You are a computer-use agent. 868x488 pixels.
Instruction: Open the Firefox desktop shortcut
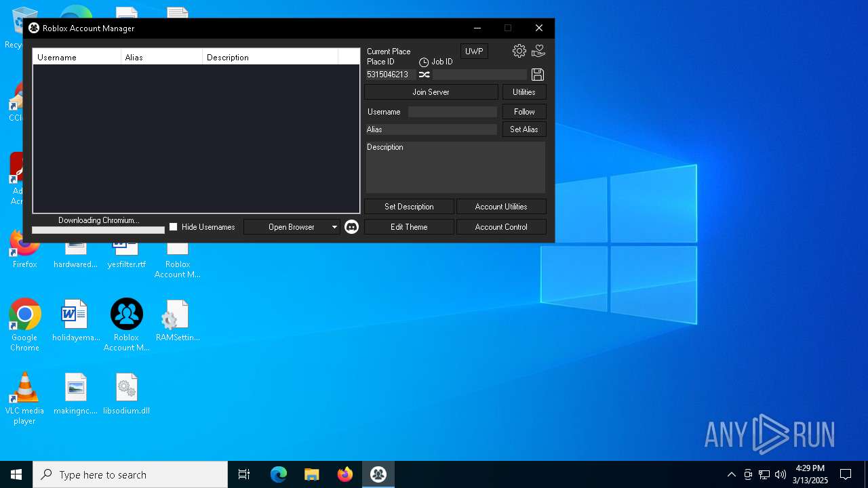tap(24, 249)
